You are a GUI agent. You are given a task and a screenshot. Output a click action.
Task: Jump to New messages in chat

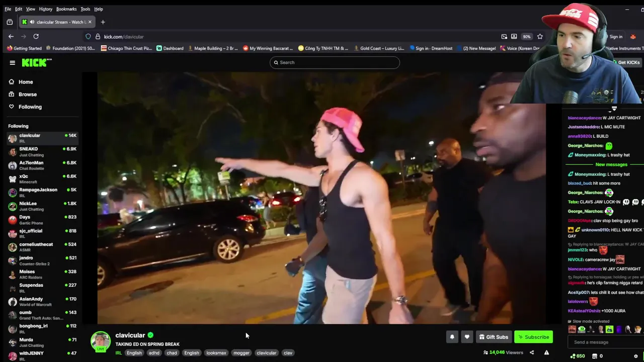[x=611, y=164]
